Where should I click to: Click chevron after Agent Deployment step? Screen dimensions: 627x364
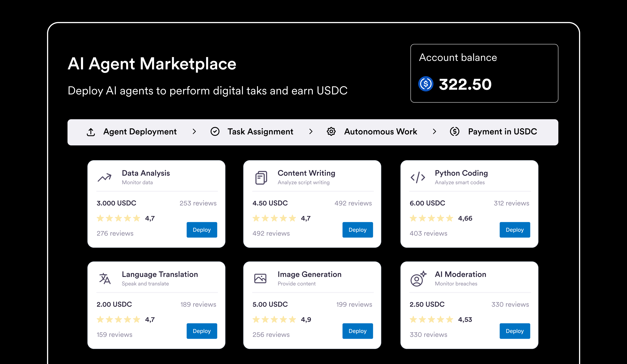(194, 131)
